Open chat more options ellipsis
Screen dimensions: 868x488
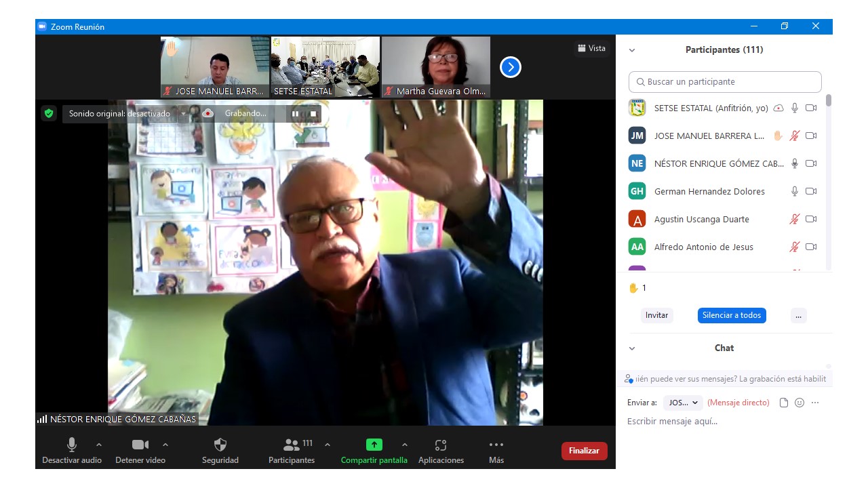point(815,403)
